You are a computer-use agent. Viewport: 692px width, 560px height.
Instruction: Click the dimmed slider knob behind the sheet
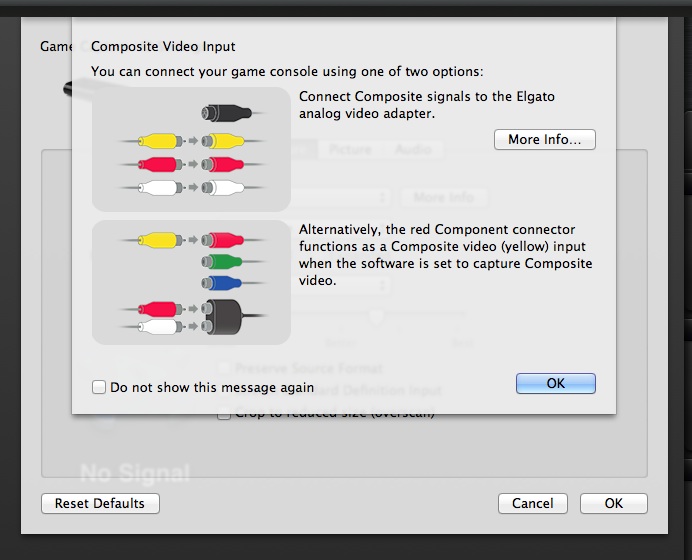click(377, 317)
